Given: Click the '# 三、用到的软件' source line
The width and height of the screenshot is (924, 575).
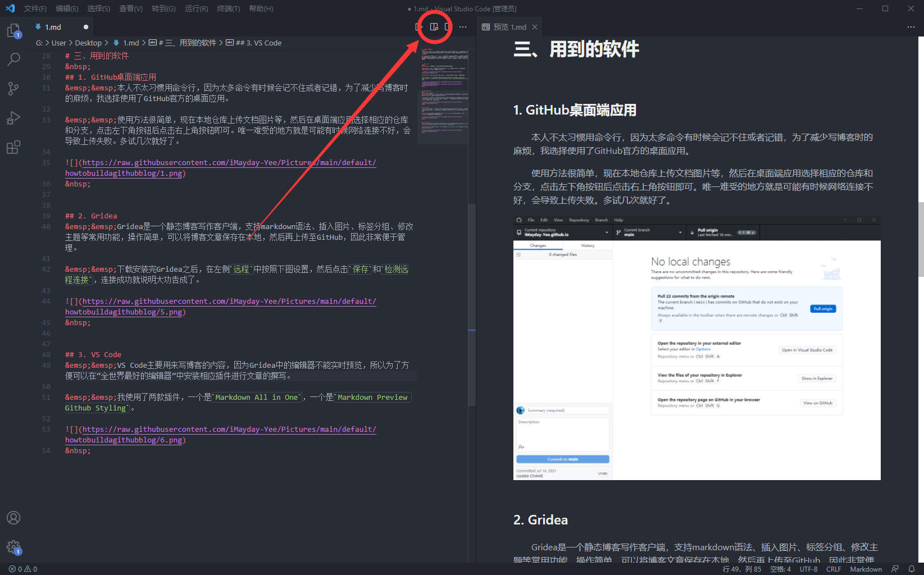Looking at the screenshot, I should pos(97,56).
